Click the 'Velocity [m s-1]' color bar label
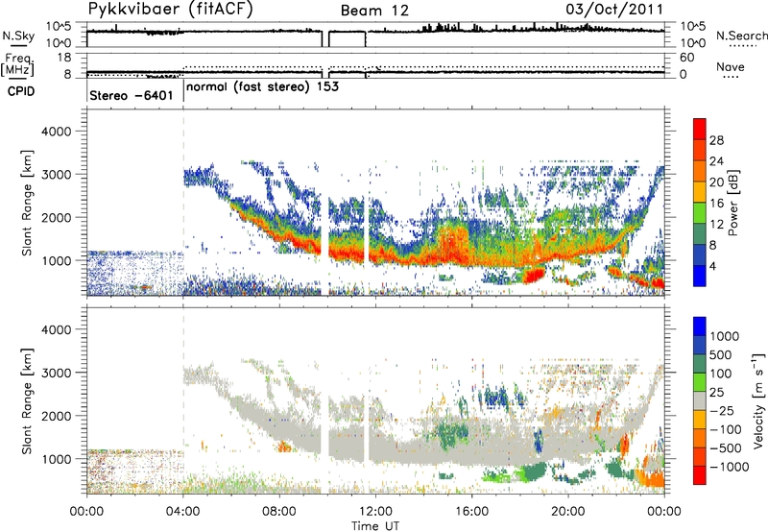The width and height of the screenshot is (768, 532). pyautogui.click(x=758, y=400)
